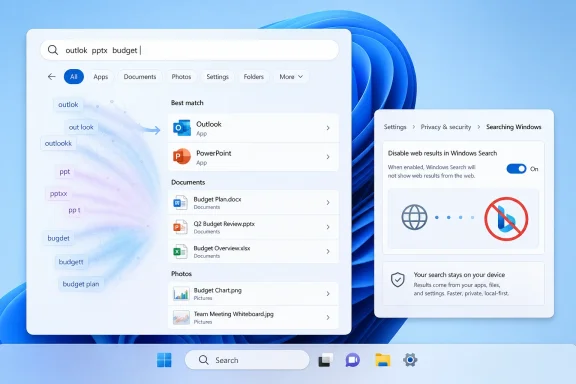Open Settings gear on the taskbar

click(x=410, y=360)
